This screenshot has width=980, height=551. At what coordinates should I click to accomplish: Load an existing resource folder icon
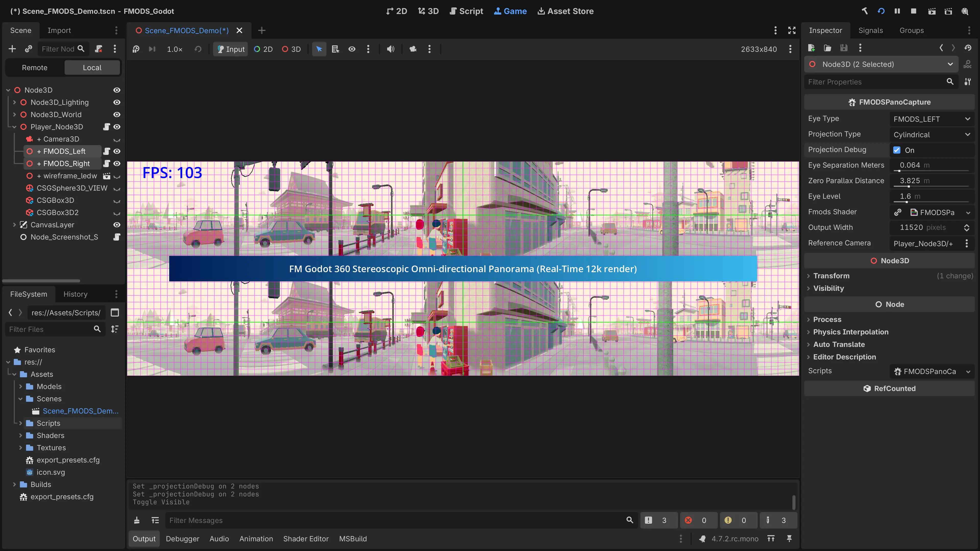coord(827,48)
